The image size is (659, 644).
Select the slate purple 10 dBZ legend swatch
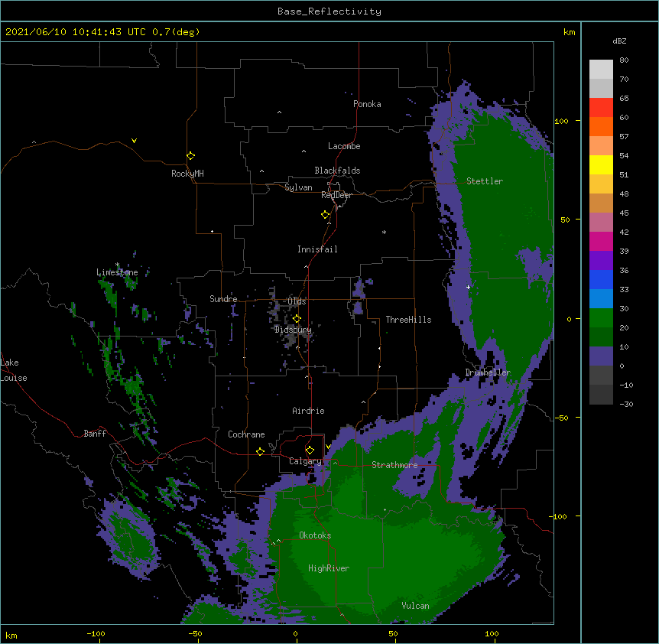coord(601,356)
